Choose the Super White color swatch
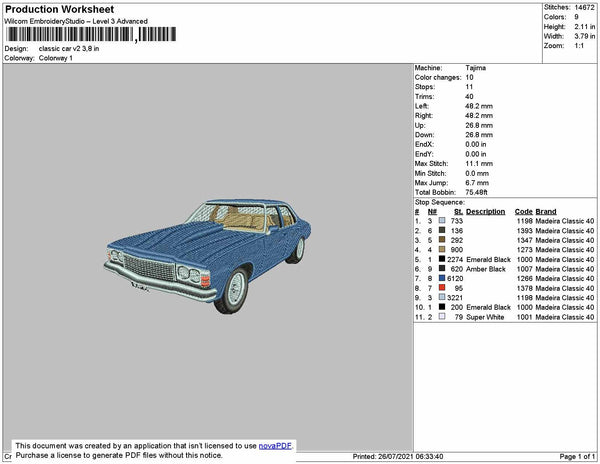600x464 pixels. (x=441, y=316)
